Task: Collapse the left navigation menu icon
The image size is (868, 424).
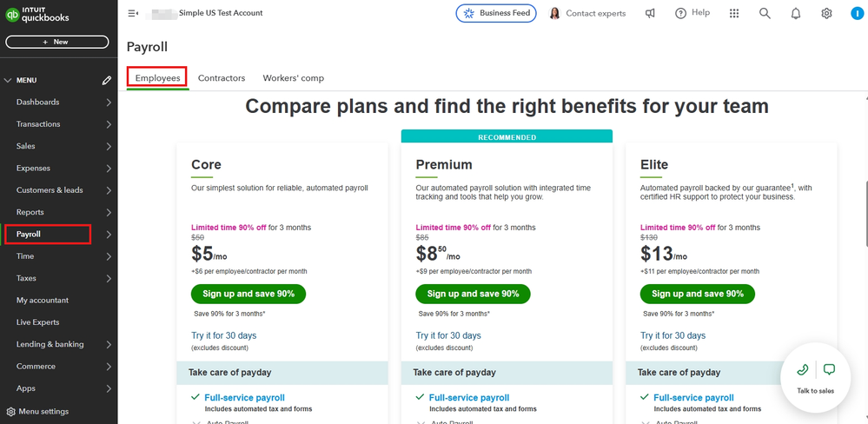Action: 133,13
